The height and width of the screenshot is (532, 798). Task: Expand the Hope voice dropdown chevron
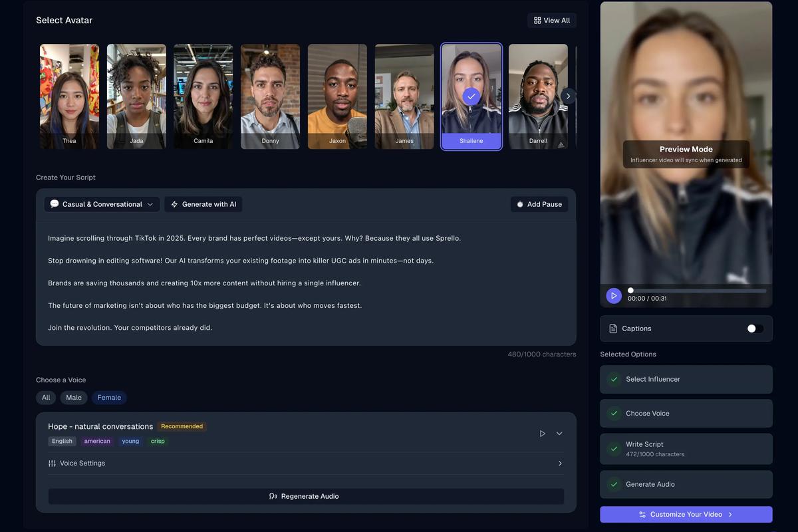tap(559, 434)
